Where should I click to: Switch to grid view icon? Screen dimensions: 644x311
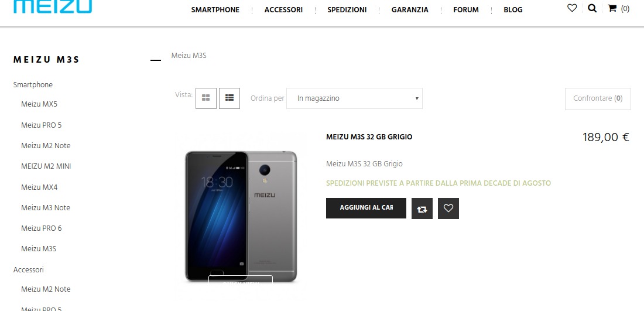pos(205,98)
